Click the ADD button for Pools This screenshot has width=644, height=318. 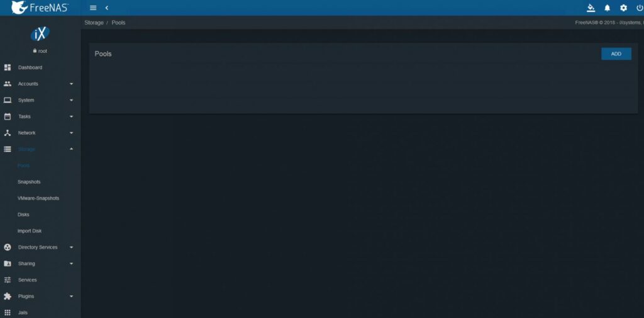click(x=616, y=54)
